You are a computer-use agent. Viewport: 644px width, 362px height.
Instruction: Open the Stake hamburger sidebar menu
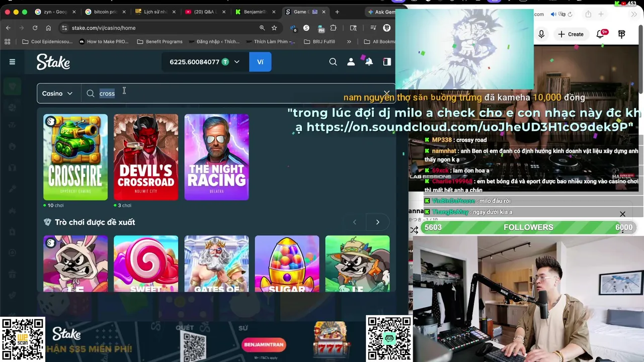(x=12, y=62)
